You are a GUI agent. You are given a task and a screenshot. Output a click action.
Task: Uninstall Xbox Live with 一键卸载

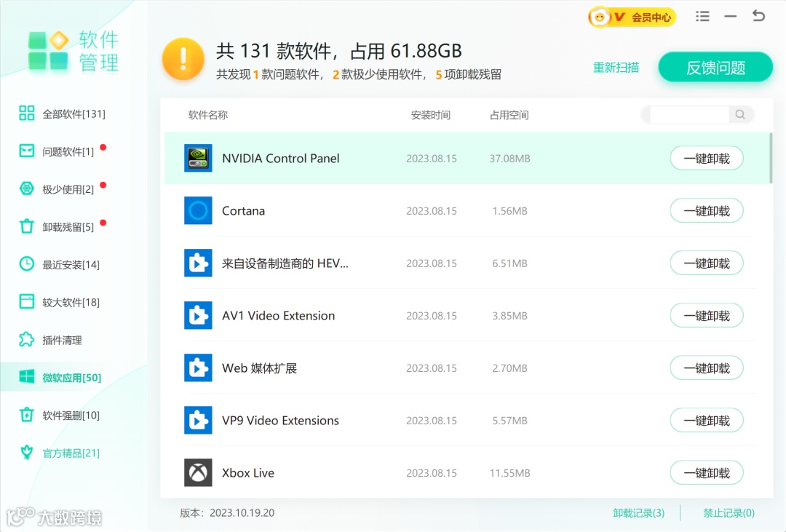click(x=706, y=473)
